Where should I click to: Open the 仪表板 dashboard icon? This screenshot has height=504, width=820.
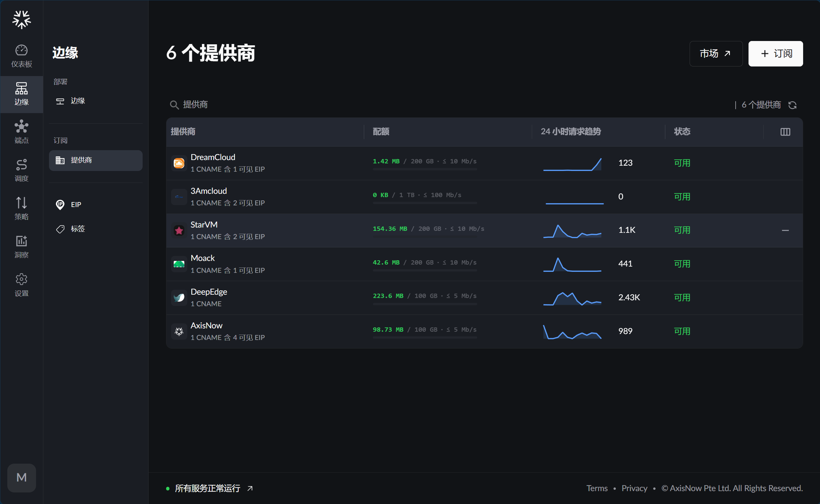(x=21, y=56)
